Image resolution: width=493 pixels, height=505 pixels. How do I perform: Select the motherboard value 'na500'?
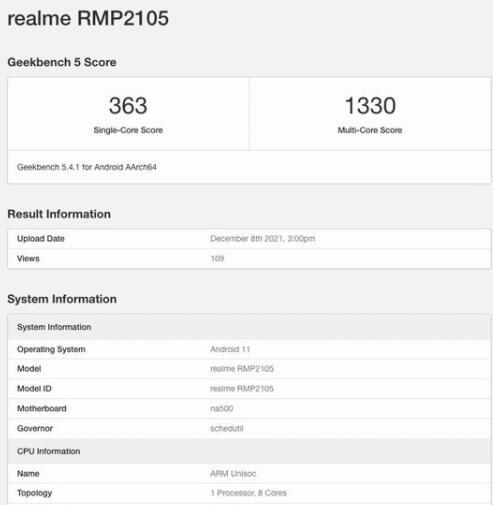point(222,408)
